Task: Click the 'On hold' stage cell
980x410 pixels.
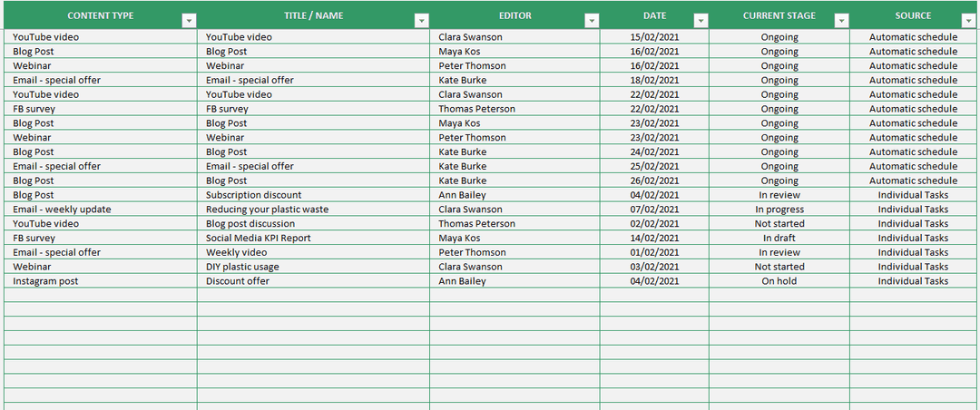Action: (x=779, y=281)
